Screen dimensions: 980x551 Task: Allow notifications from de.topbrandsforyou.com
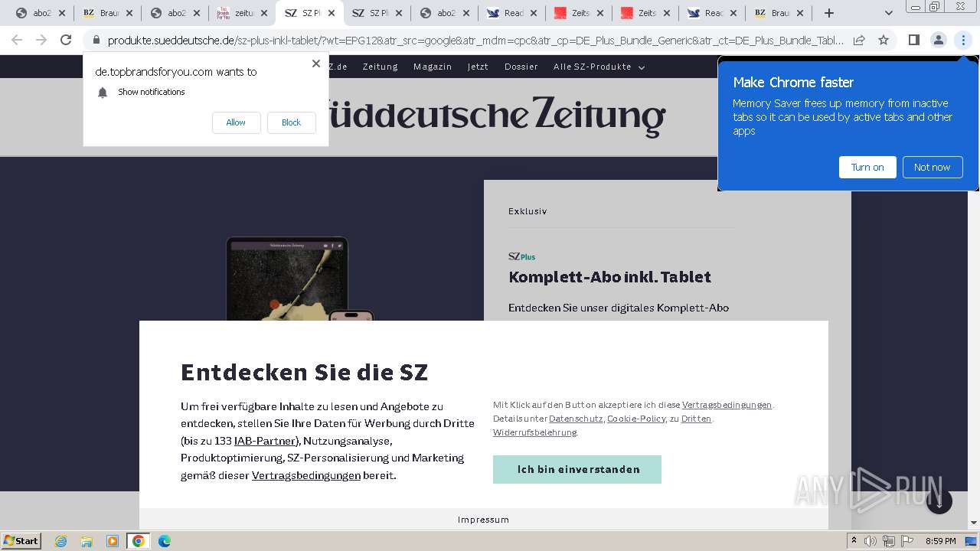point(236,122)
